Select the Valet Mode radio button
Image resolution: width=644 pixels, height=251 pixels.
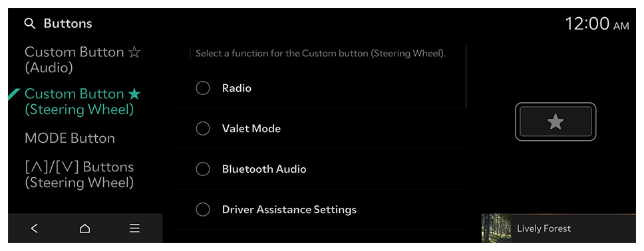click(x=203, y=128)
